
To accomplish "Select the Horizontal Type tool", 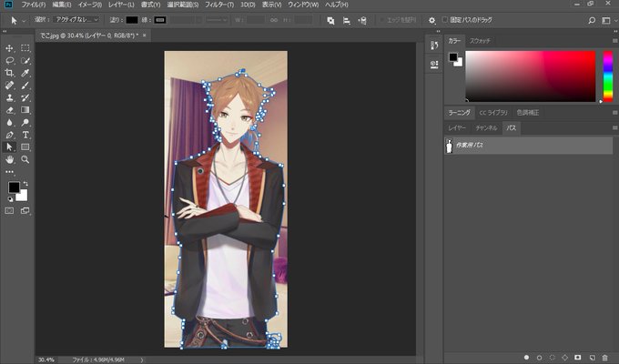I will tap(25, 135).
